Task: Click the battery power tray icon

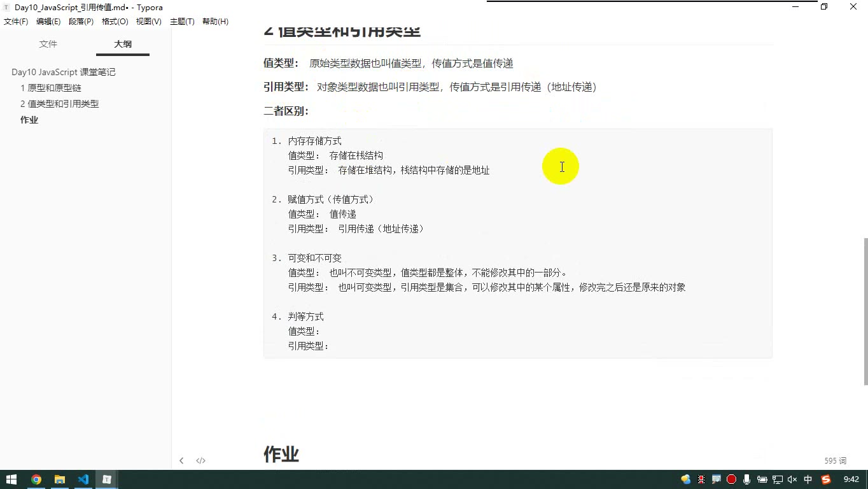Action: tap(762, 479)
